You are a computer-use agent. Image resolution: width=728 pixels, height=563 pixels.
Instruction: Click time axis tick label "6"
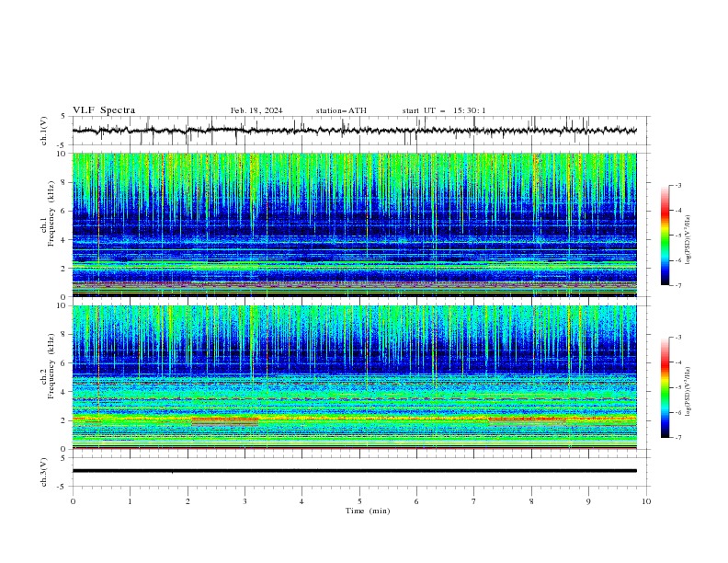point(416,501)
